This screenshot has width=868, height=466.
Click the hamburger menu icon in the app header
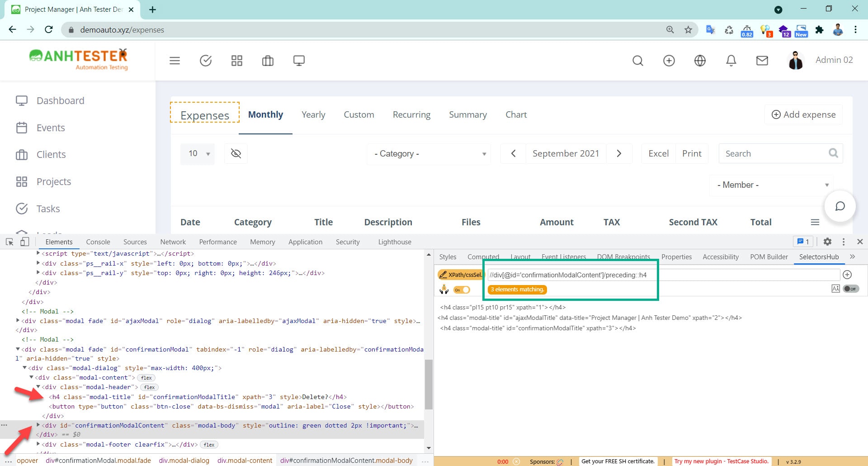click(x=175, y=61)
